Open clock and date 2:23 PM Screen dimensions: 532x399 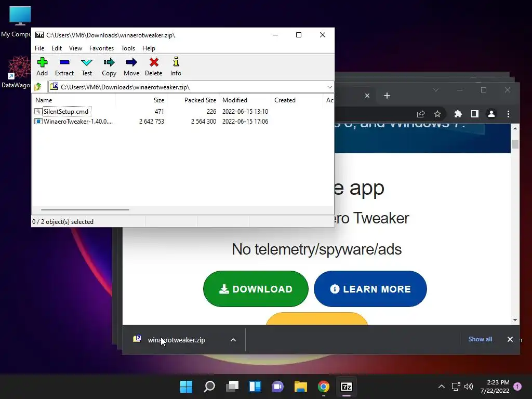[495, 387]
